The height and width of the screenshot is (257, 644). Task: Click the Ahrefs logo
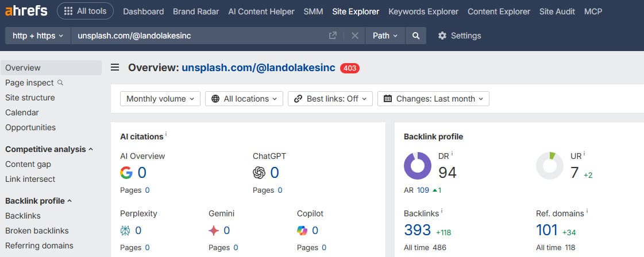click(x=26, y=11)
